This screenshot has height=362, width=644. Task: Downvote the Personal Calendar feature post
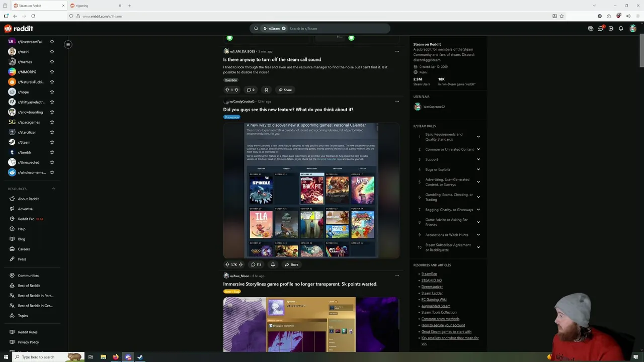[x=240, y=264]
